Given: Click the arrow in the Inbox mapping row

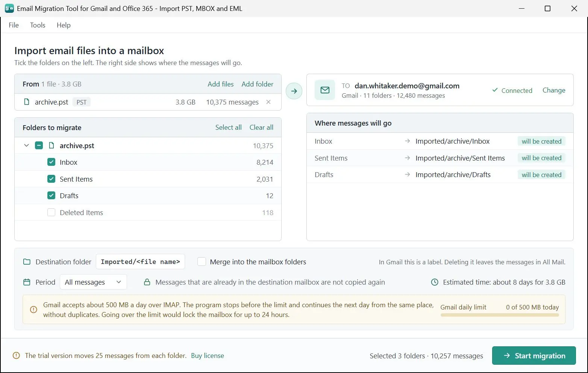Looking at the screenshot, I should [x=407, y=141].
